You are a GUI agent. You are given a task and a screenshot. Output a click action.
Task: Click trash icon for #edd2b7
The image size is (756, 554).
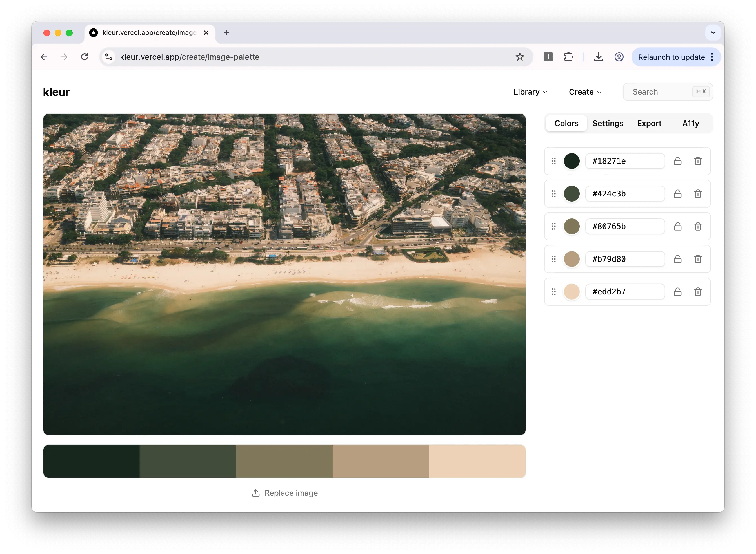coord(698,292)
